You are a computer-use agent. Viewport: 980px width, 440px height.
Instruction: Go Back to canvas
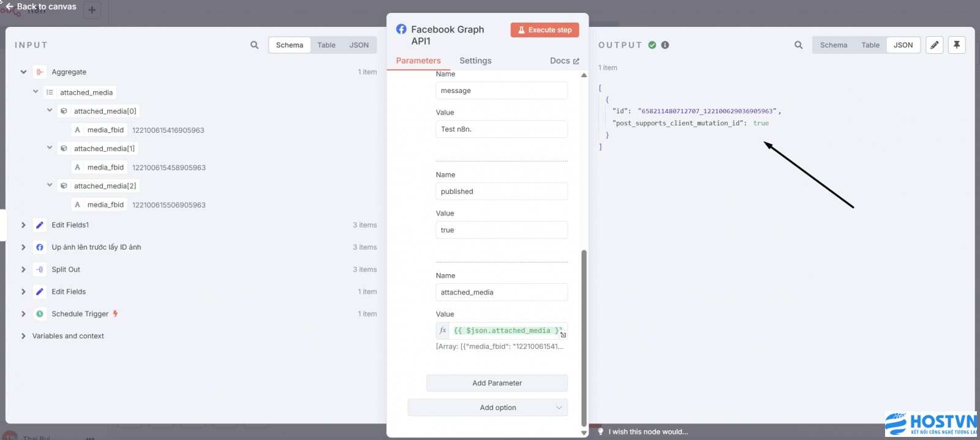pyautogui.click(x=40, y=7)
